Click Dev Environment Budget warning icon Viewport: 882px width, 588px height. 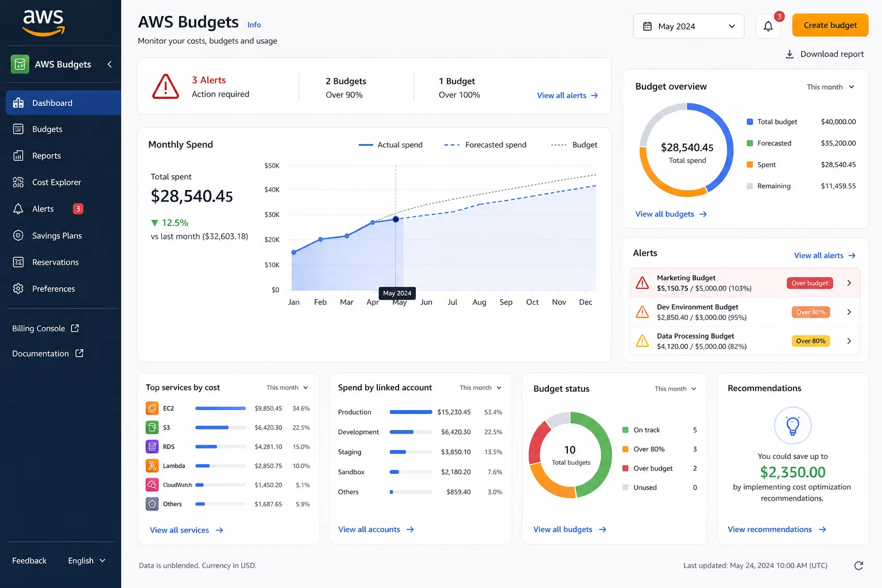(643, 312)
